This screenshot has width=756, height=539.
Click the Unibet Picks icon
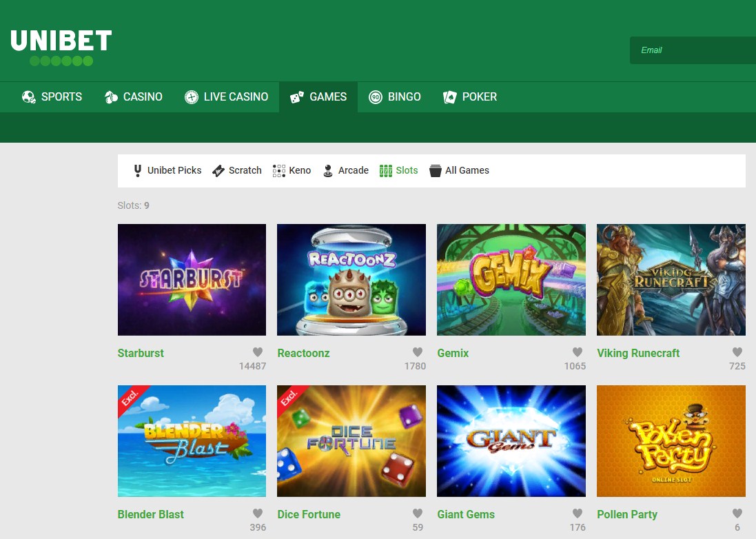click(138, 171)
